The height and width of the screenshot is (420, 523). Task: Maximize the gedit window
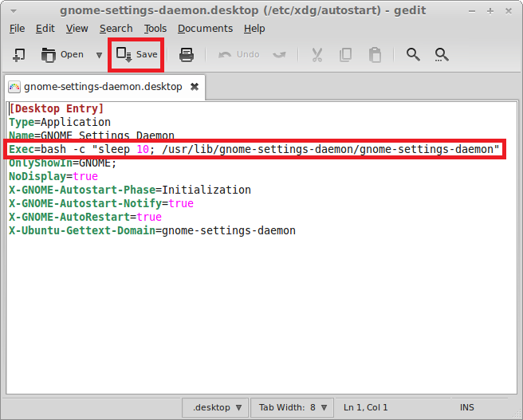click(490, 12)
